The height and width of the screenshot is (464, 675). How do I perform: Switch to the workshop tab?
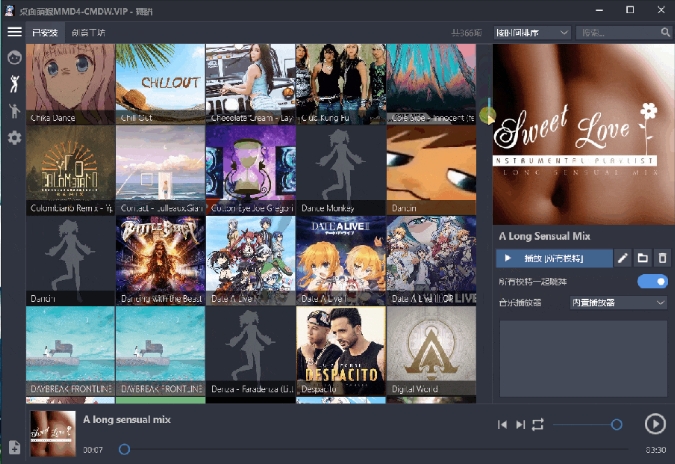coord(88,33)
